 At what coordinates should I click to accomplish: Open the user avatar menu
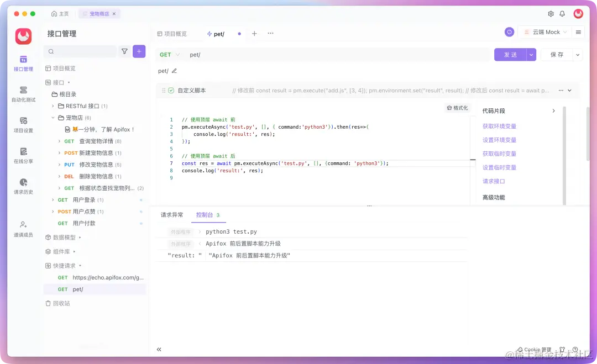578,14
